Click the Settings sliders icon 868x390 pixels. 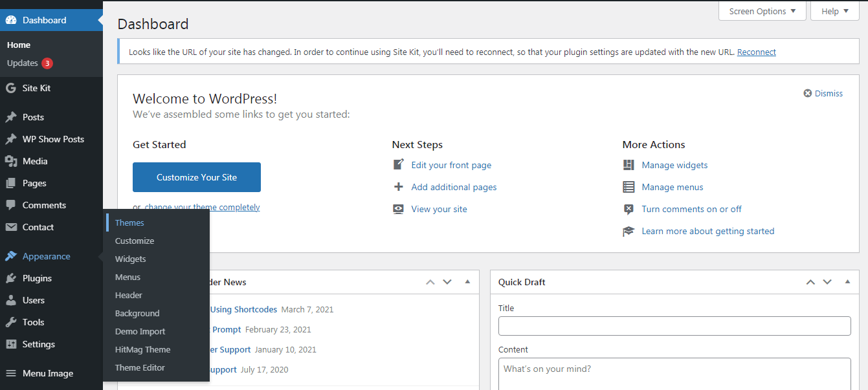tap(11, 344)
